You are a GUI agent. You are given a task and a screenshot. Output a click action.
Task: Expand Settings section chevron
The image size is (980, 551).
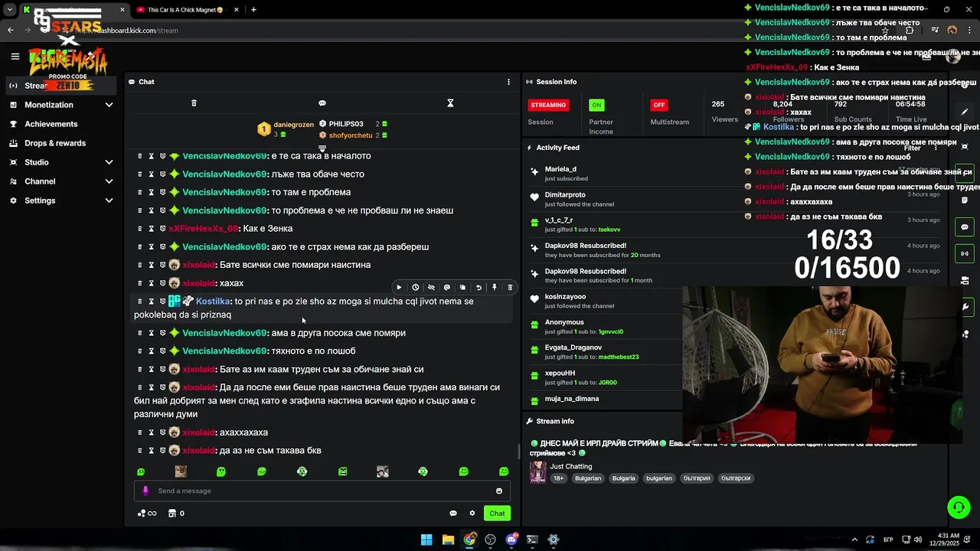coord(109,201)
